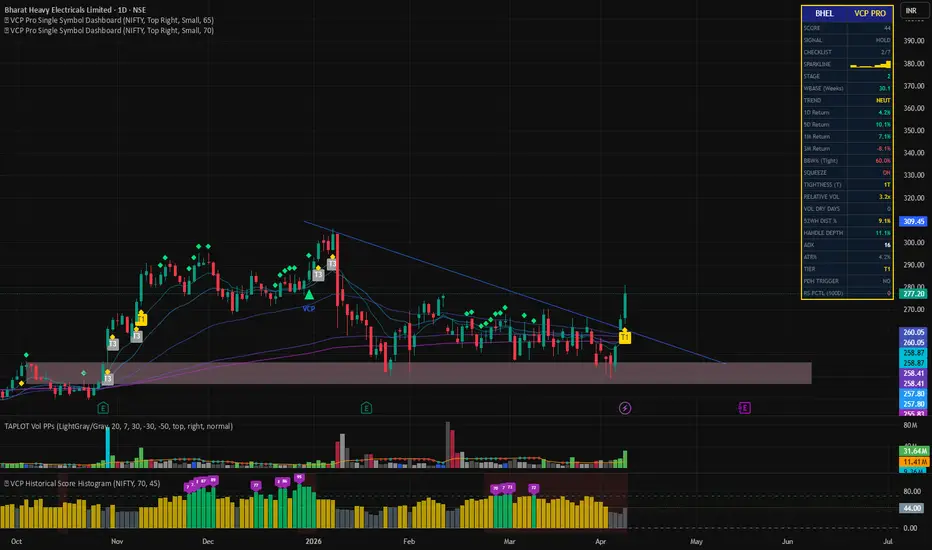Click the ADX row showing 16

click(847, 245)
